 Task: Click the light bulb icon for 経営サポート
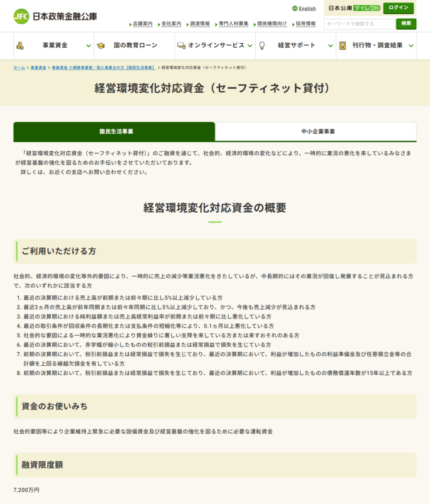coord(262,45)
